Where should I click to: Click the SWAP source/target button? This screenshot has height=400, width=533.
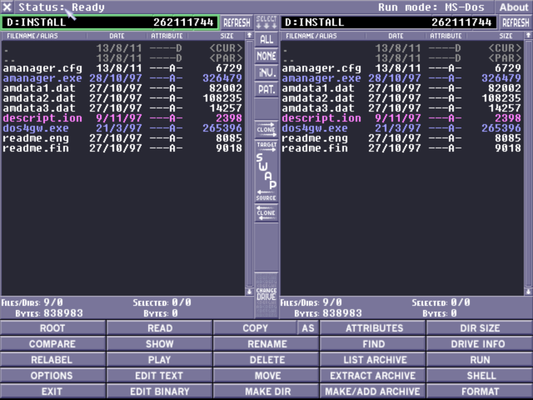266,171
